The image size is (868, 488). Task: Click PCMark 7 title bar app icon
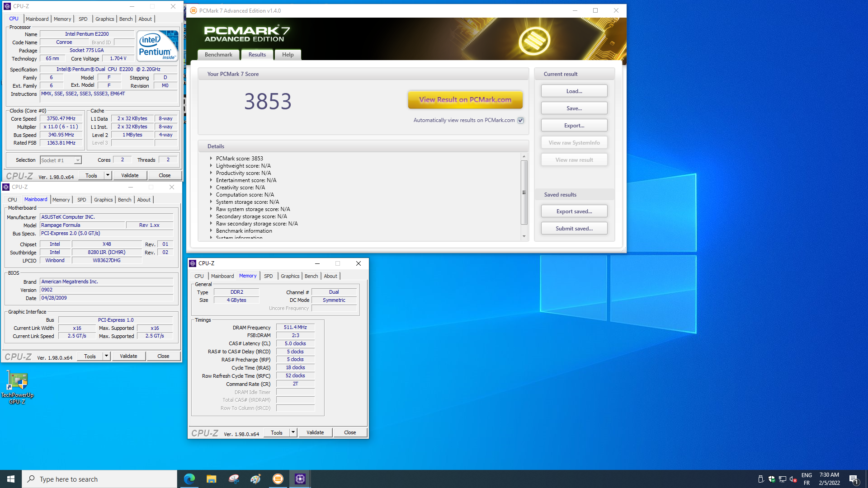(x=193, y=10)
